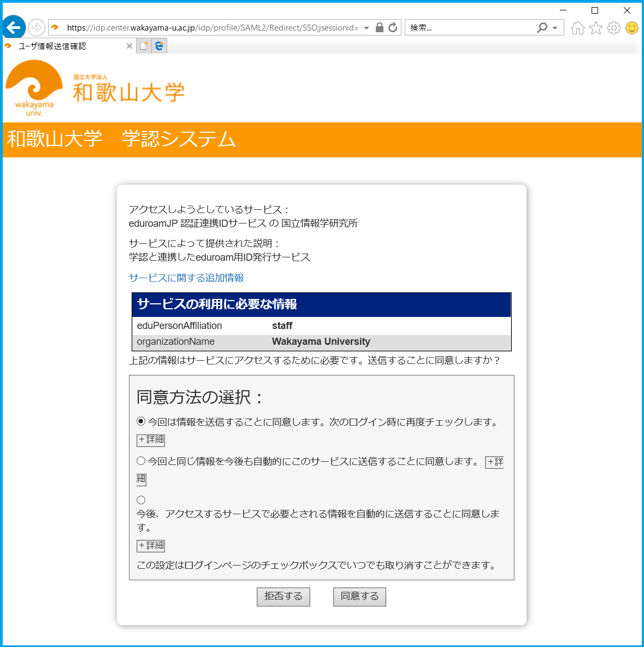The height and width of the screenshot is (647, 644).
Task: Click the smiley feedback icon
Action: click(632, 28)
